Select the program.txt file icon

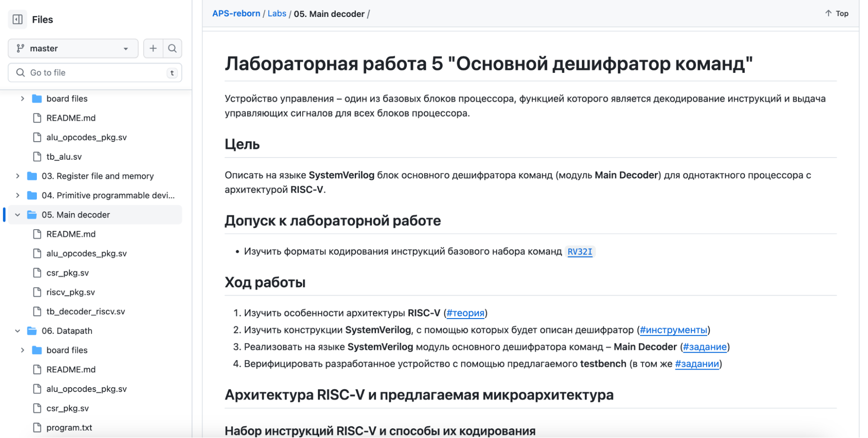[36, 427]
